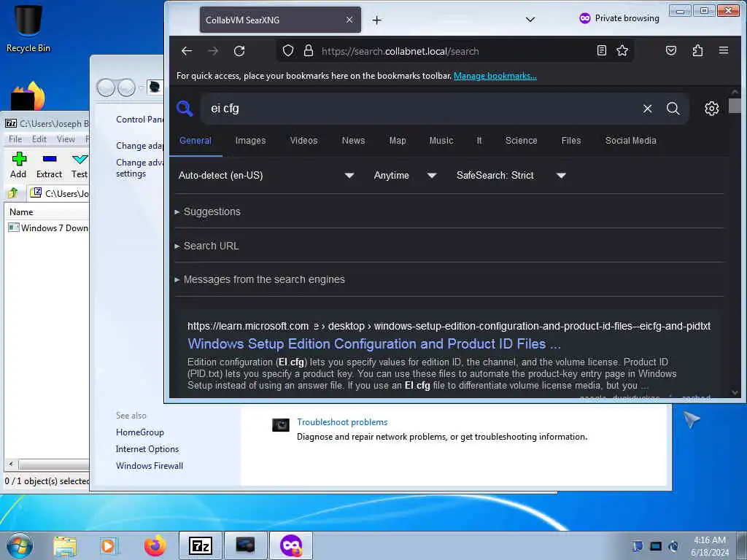The image size is (747, 560).
Task: Open the Anytime time range dropdown
Action: tap(405, 175)
